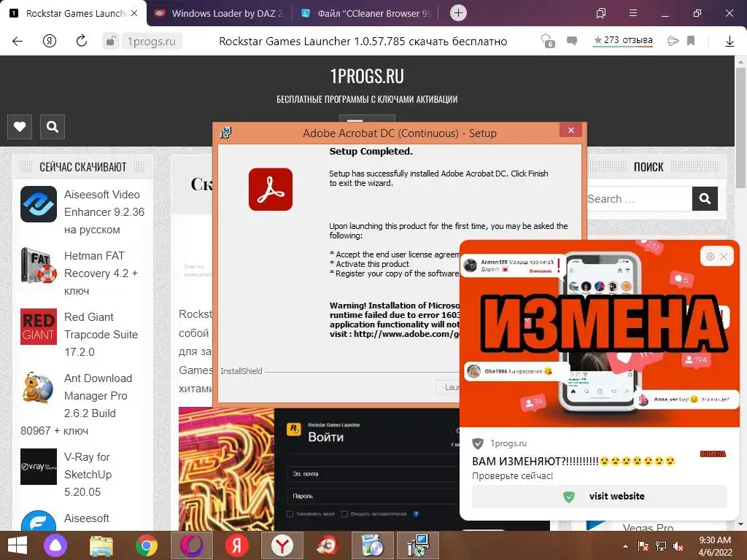Screen dimensions: 747x560
Task: Click the share arrow icon in address bar
Action: pos(673,41)
